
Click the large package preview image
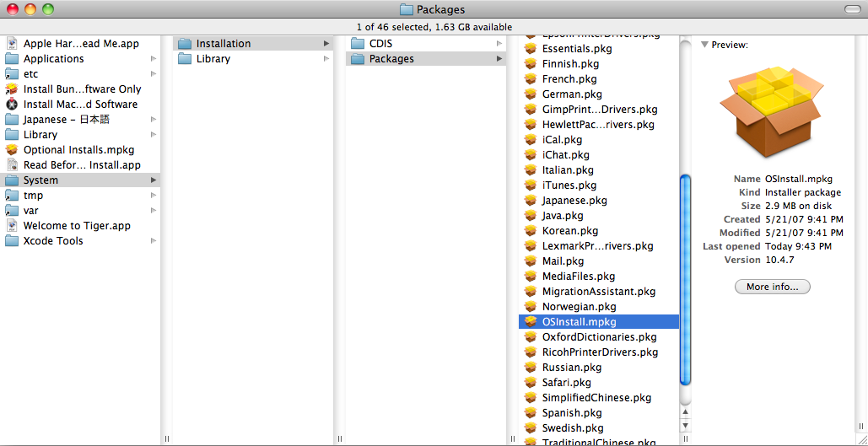772,113
